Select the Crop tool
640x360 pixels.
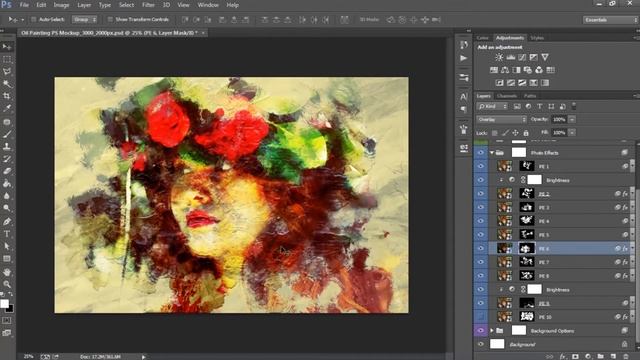7,96
